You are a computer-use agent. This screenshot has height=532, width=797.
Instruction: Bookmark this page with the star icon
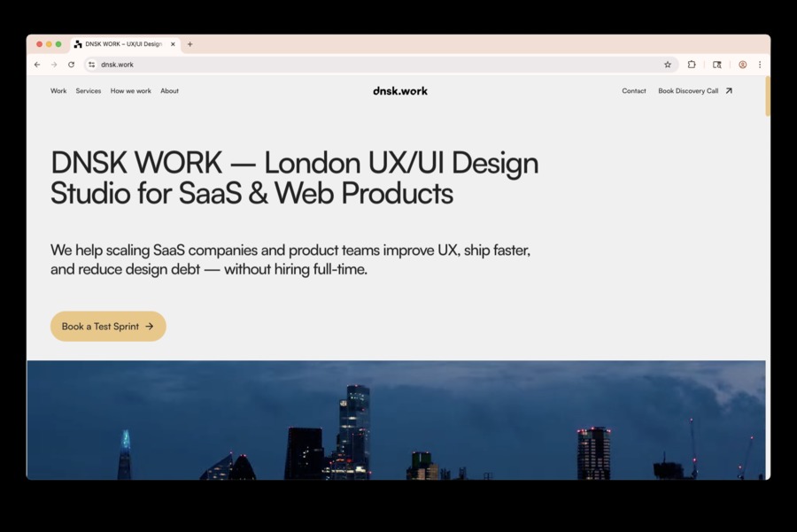coord(666,64)
